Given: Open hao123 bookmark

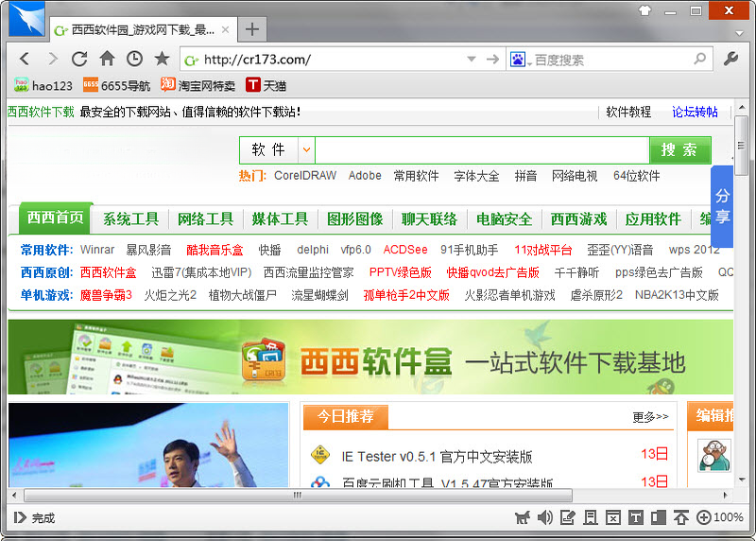Looking at the screenshot, I should coord(43,85).
